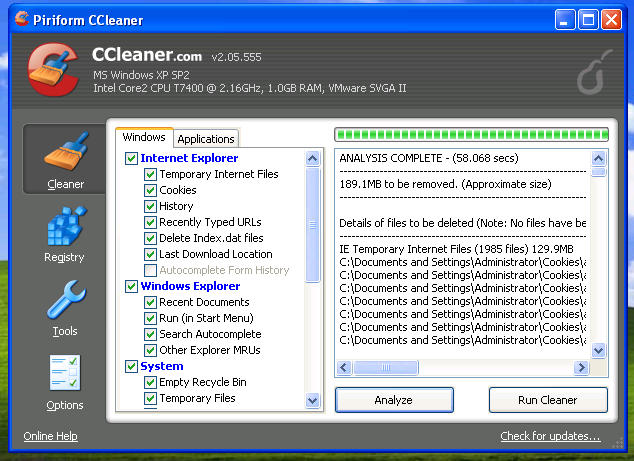
Task: Click the results horizontal scrollbar thumb
Action: pyautogui.click(x=386, y=368)
